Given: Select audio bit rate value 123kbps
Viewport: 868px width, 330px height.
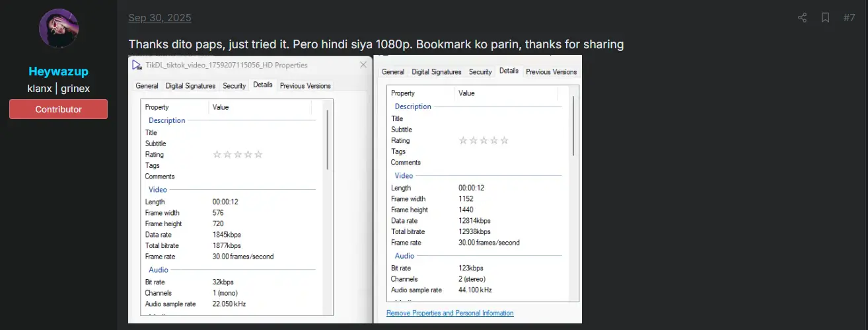Looking at the screenshot, I should [471, 268].
